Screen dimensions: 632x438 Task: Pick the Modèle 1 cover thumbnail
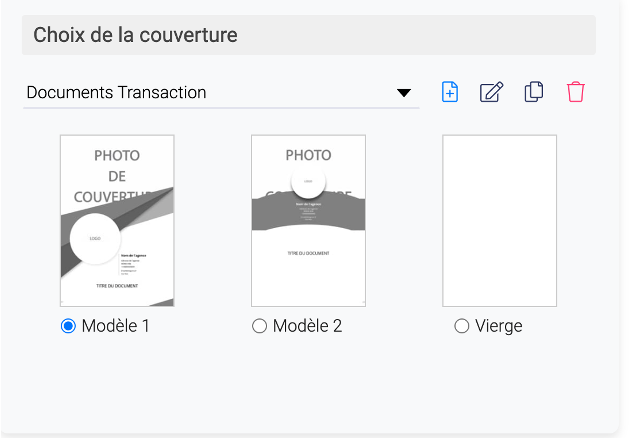[x=117, y=220]
